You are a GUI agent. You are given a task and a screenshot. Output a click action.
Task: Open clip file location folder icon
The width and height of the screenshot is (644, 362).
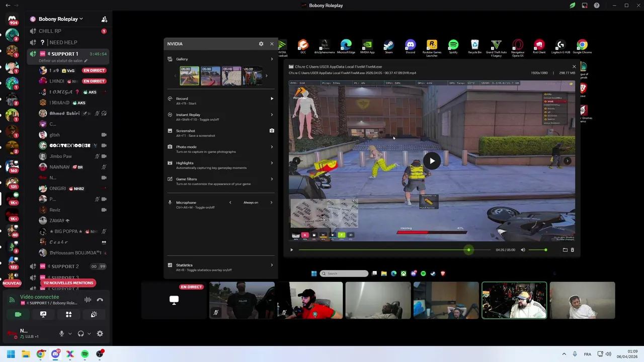pyautogui.click(x=565, y=250)
